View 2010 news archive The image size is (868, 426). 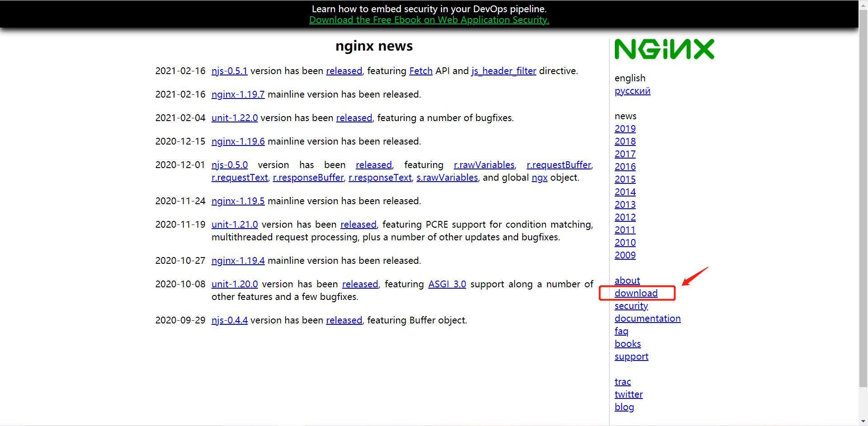point(625,243)
